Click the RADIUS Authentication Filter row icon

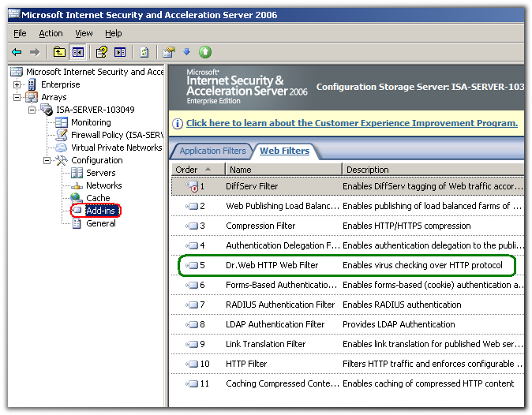pyautogui.click(x=192, y=305)
